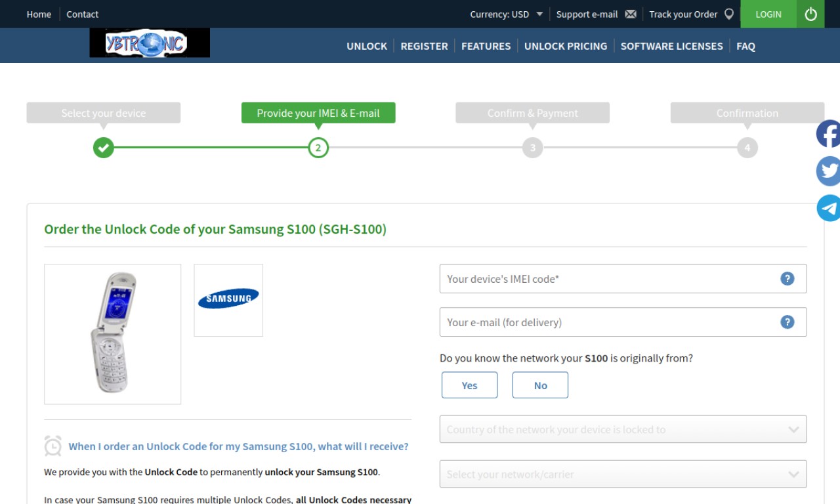Click the Support e-mail link text
The image size is (840, 504).
(587, 14)
